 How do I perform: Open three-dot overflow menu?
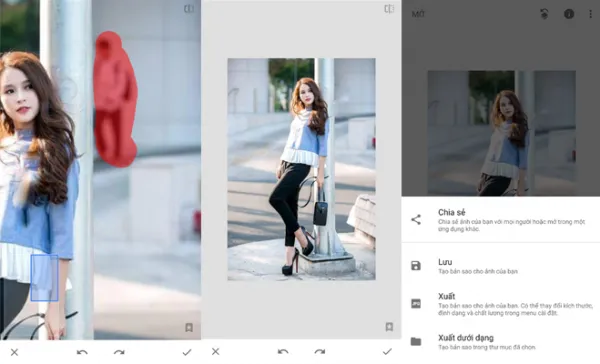click(590, 14)
